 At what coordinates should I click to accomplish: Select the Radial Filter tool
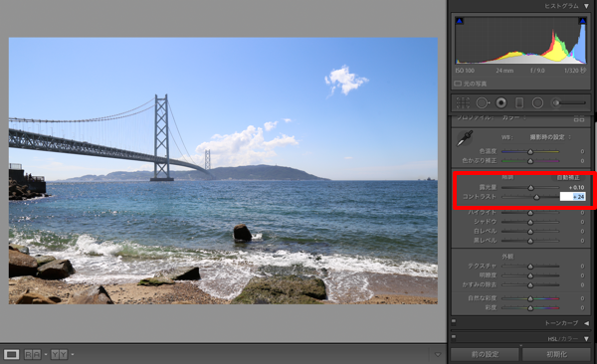tap(537, 102)
